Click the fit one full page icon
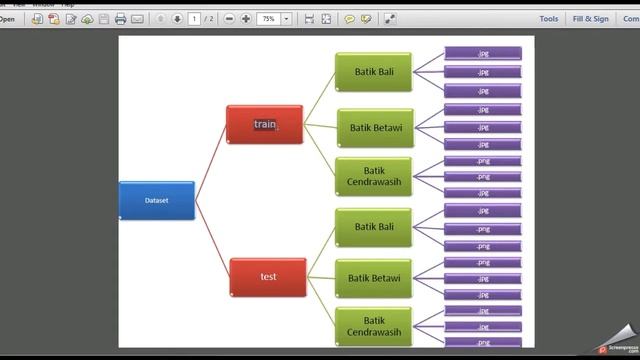The image size is (640, 360). pos(326,19)
